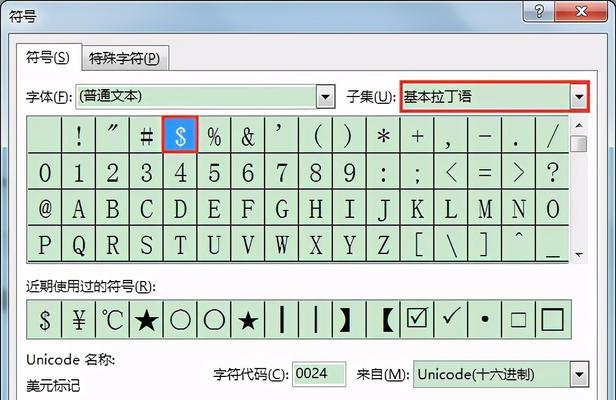Select the letter H symbol
The width and height of the screenshot is (616, 400).
pos(315,208)
